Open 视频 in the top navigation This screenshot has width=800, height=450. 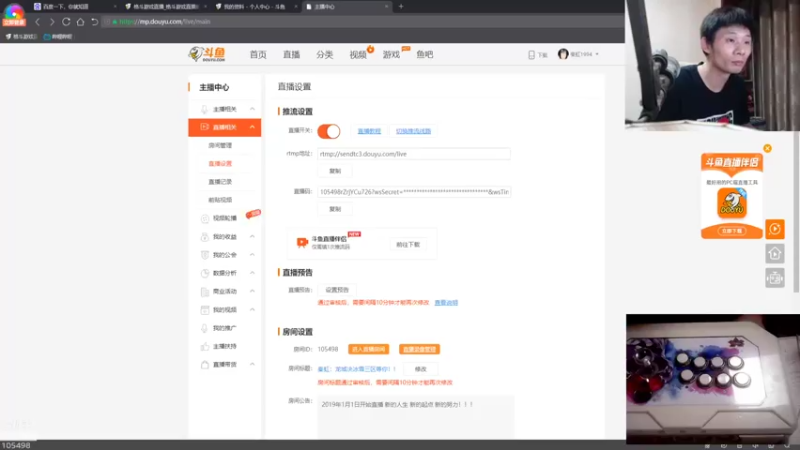(x=358, y=55)
